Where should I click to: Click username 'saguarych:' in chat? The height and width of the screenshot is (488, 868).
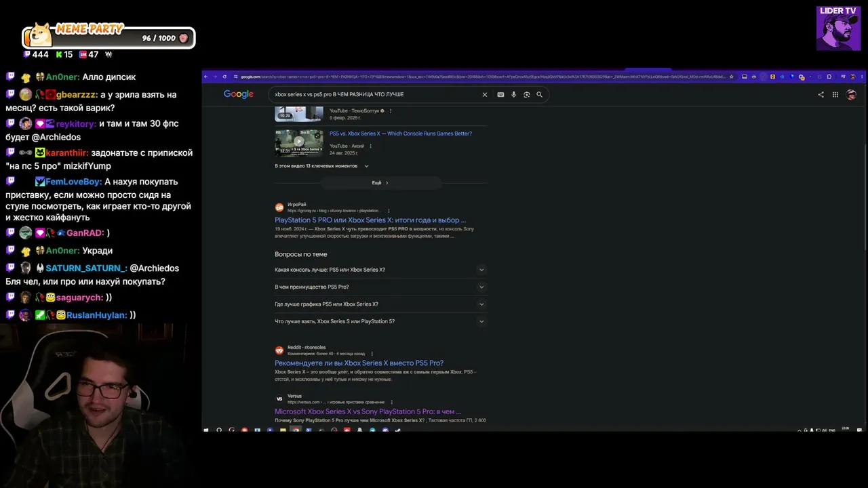click(x=79, y=298)
